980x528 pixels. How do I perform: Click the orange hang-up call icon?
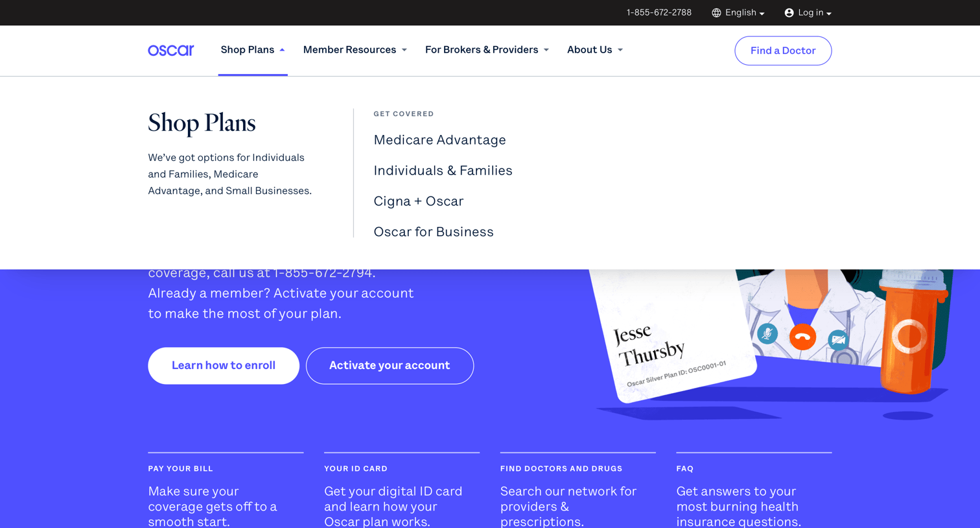click(x=802, y=337)
